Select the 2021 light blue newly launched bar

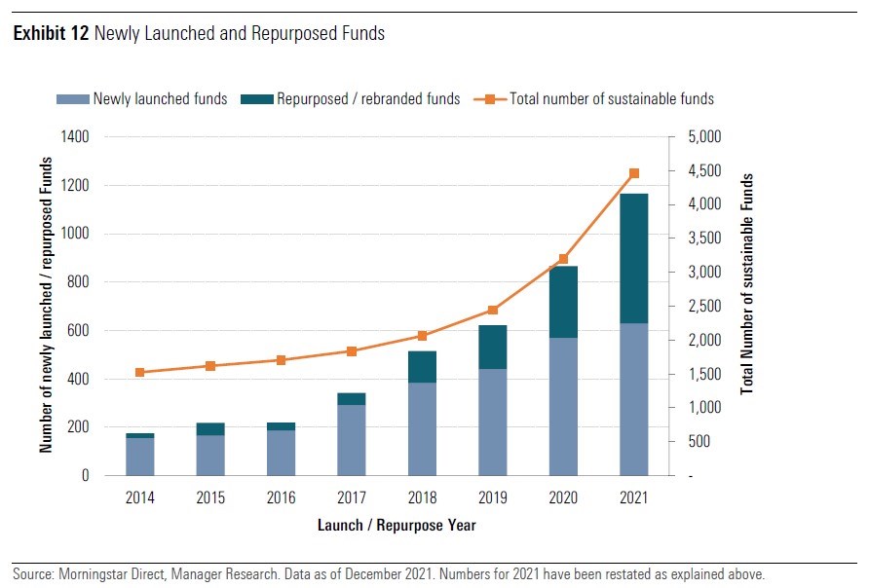[633, 399]
